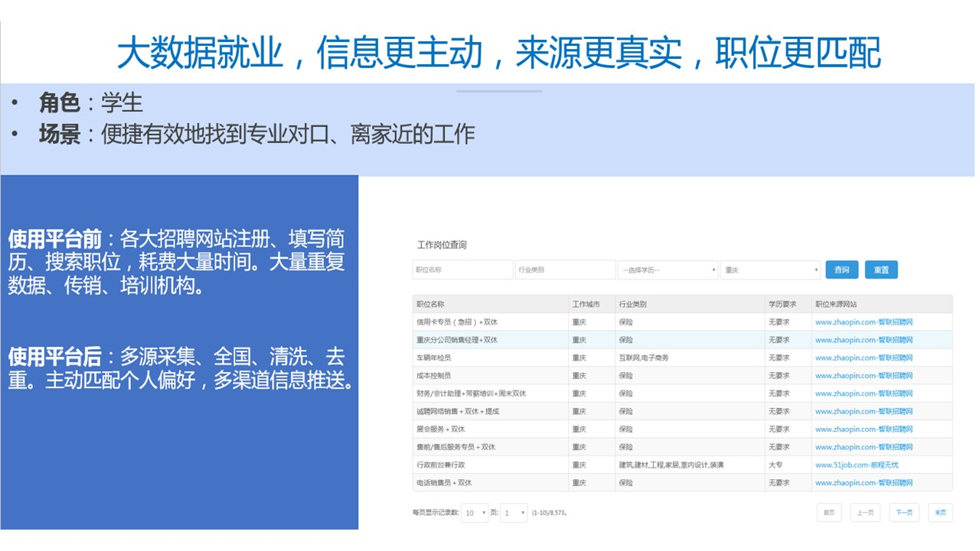
Task: Click the 使用平台前 paragraph in blue panel
Action: pos(176,262)
